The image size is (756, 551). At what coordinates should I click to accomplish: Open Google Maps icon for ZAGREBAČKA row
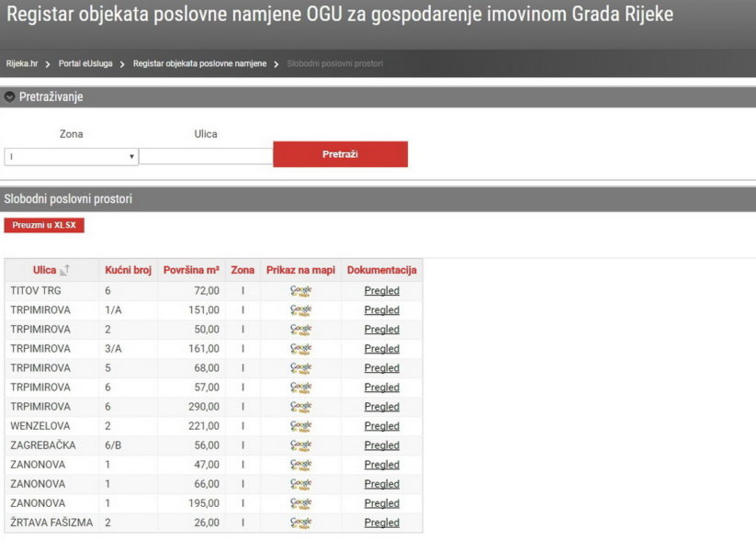(300, 444)
